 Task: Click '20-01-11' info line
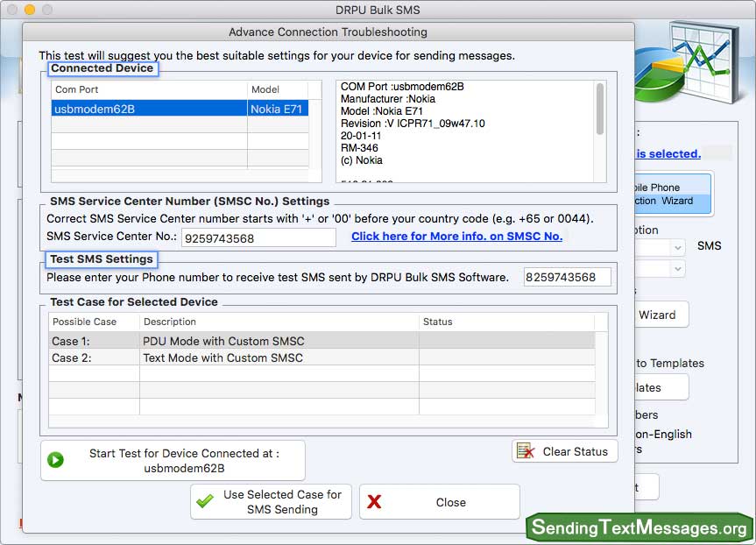(x=361, y=136)
